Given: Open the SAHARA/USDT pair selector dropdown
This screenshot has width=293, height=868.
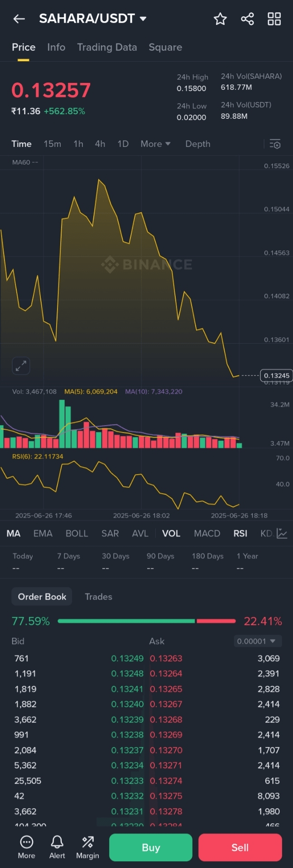Looking at the screenshot, I should click(x=93, y=19).
